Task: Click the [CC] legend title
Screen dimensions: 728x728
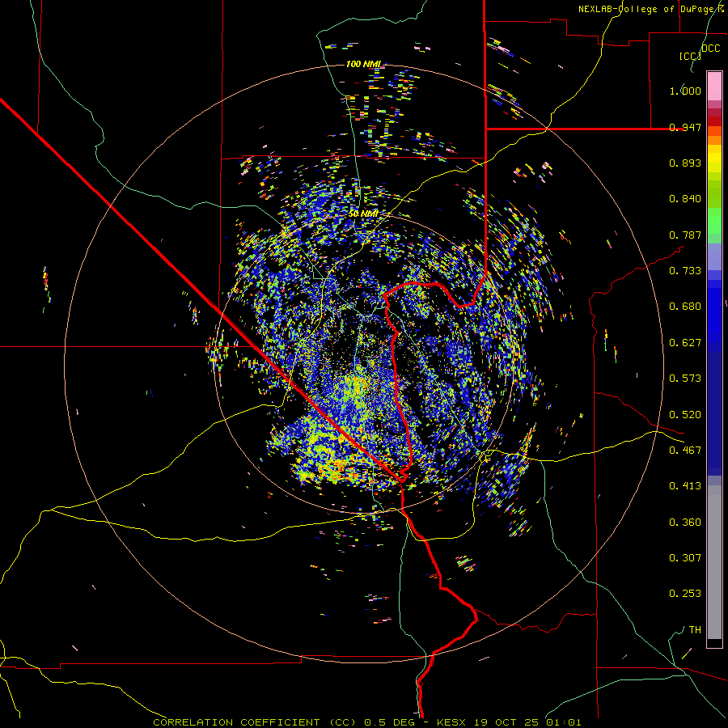Action: pos(690,56)
